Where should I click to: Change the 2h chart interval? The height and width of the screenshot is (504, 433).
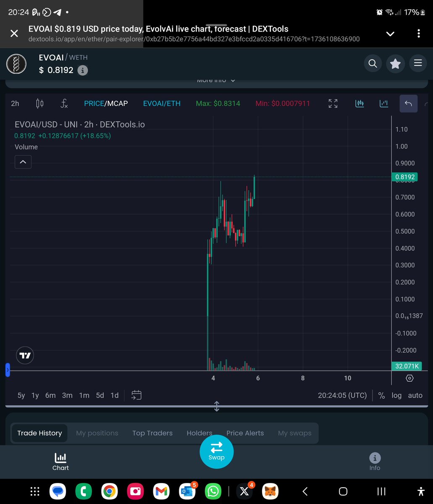click(15, 103)
